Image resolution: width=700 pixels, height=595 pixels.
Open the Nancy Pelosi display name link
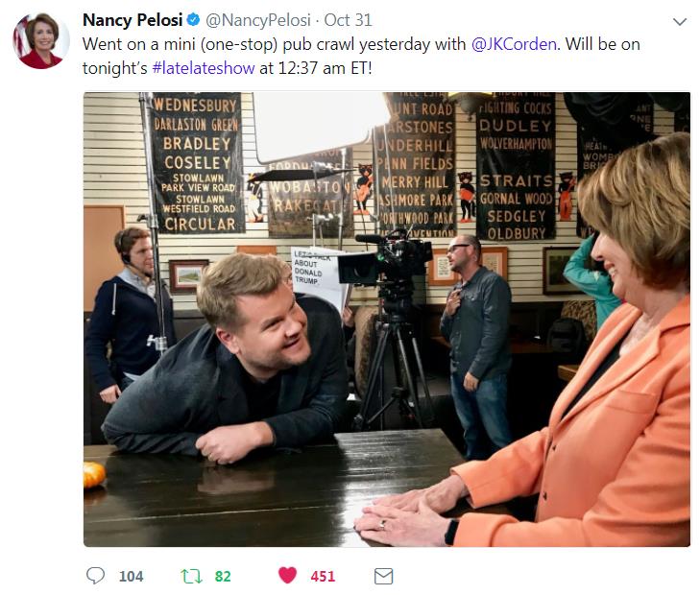click(x=133, y=20)
